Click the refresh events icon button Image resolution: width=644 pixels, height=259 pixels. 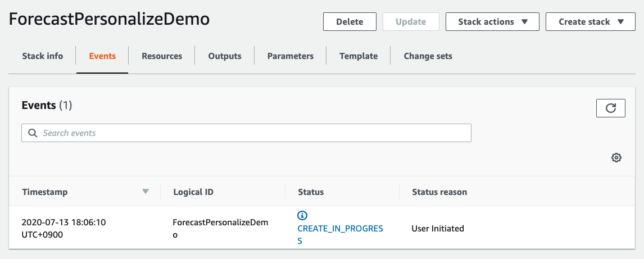(x=611, y=108)
